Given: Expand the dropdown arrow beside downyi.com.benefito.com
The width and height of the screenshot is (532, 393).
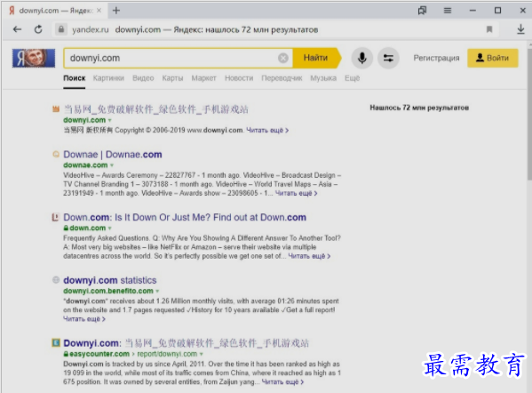Looking at the screenshot, I should click(x=157, y=291).
